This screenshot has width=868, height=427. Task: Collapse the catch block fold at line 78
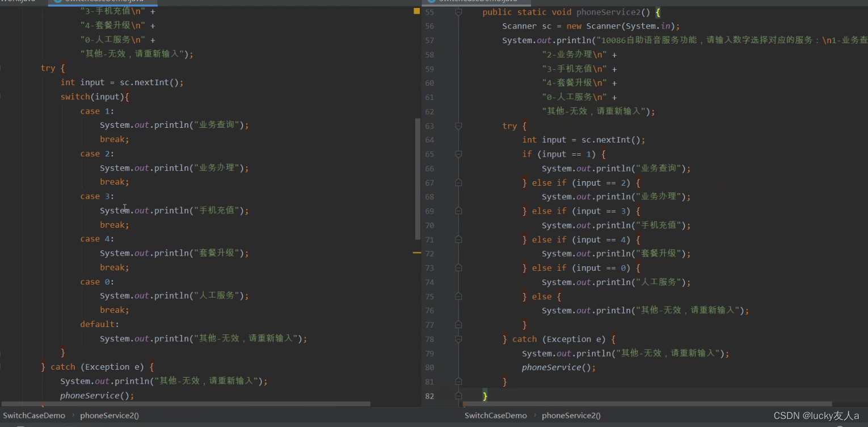(458, 339)
